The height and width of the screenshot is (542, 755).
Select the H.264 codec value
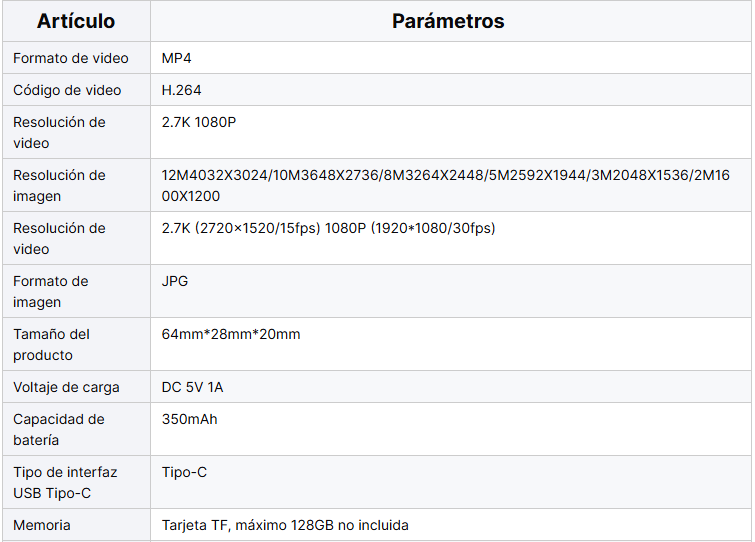[181, 90]
